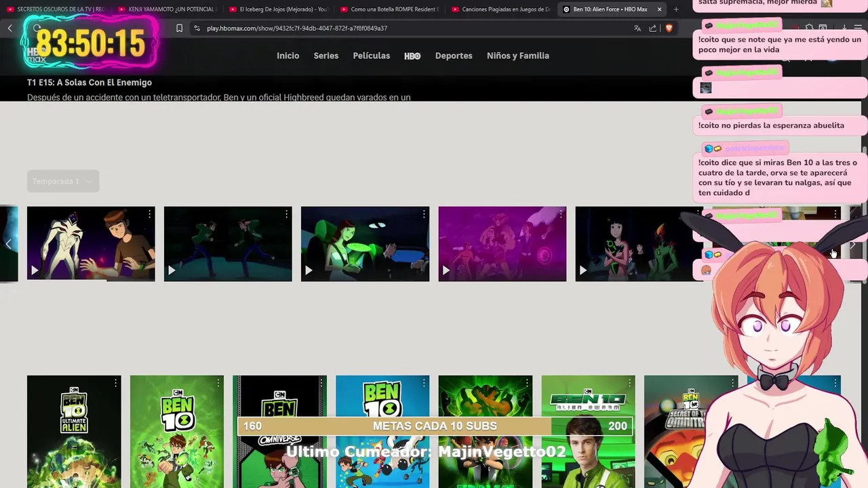This screenshot has width=868, height=488.
Task: Open the browser hamburger menu
Action: 858,28
